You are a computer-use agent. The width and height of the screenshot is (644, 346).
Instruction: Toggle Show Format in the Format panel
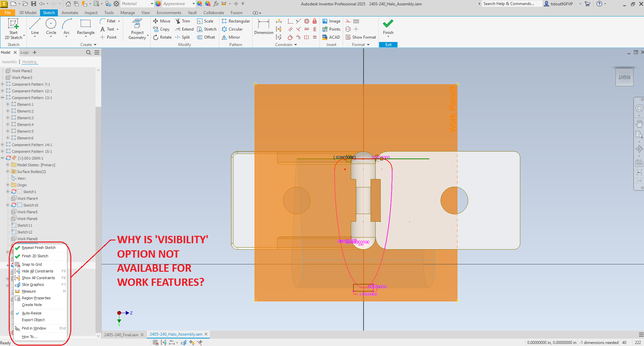click(361, 37)
